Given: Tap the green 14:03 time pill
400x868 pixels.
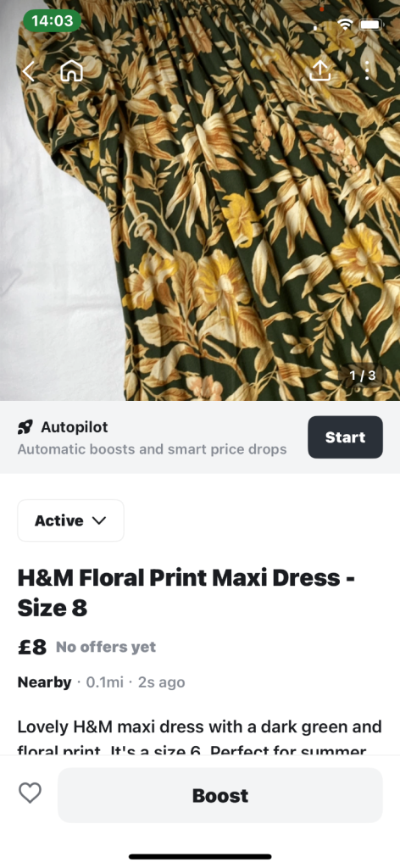Looking at the screenshot, I should pyautogui.click(x=52, y=21).
